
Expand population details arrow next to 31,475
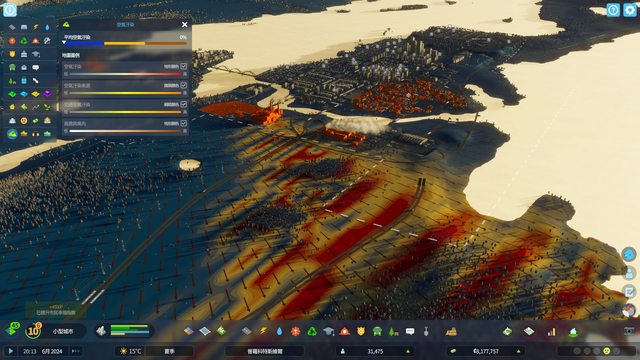click(x=408, y=351)
